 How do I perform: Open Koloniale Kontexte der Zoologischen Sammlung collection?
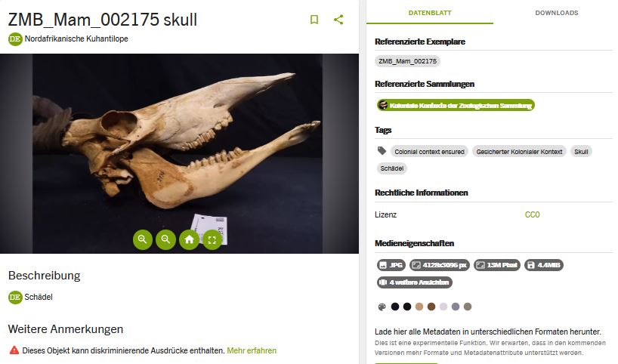click(x=456, y=105)
